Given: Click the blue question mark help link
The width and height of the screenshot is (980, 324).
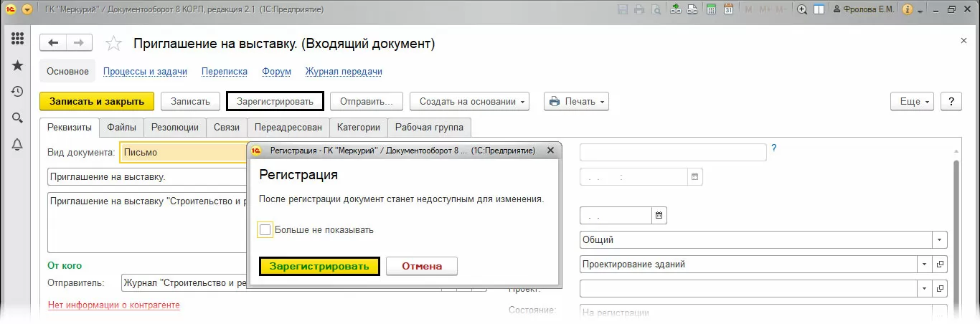Looking at the screenshot, I should tap(774, 149).
